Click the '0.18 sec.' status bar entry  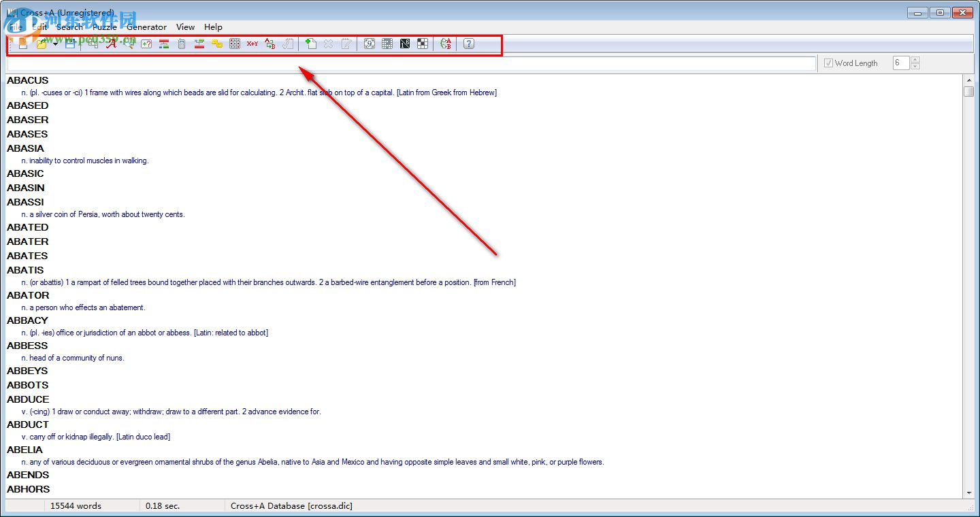click(x=163, y=506)
